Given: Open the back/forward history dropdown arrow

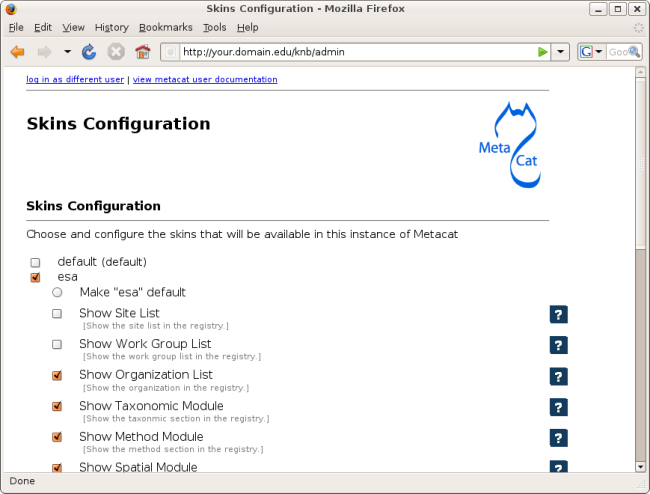Looking at the screenshot, I should (x=67, y=52).
